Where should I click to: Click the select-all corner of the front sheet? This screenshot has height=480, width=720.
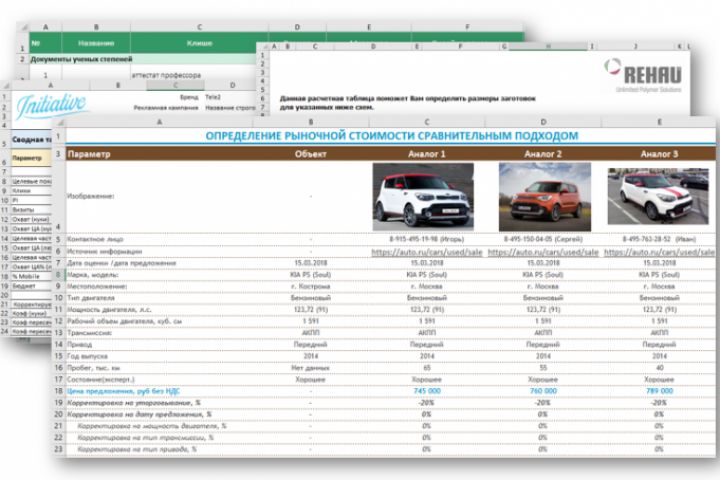(60, 123)
